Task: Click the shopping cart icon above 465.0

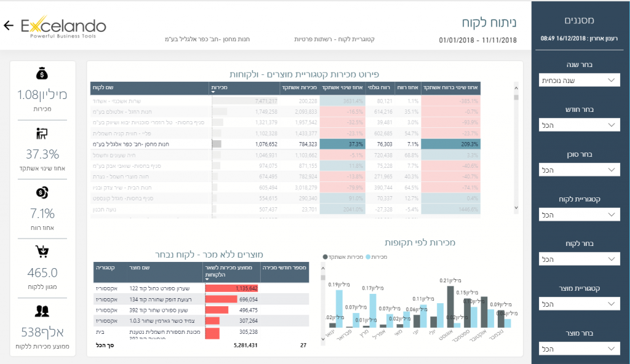Action: (42, 251)
